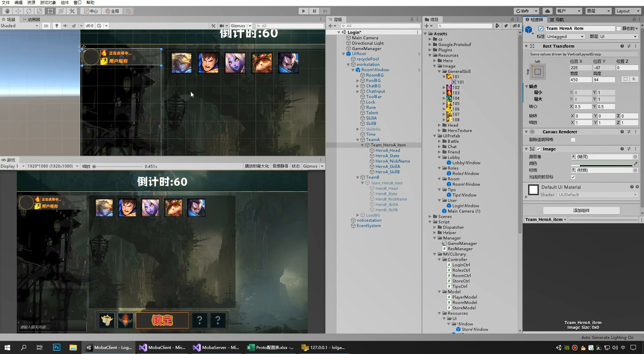Image resolution: width=644 pixels, height=354 pixels.
Task: Collapse the TeamA tree node
Action: [x=358, y=140]
